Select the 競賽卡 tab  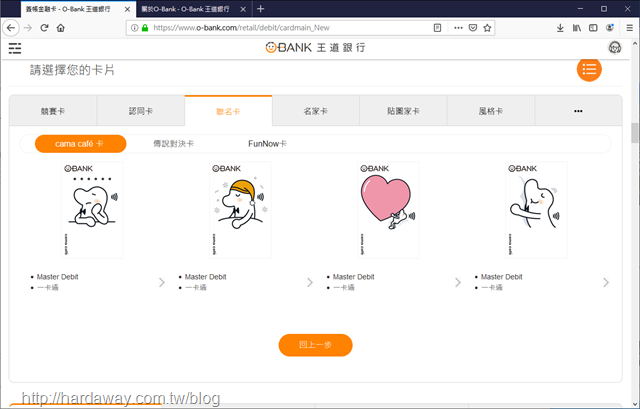point(53,111)
